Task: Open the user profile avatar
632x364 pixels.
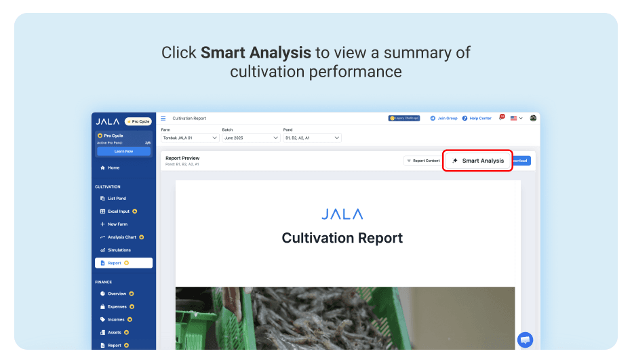Action: click(x=533, y=118)
